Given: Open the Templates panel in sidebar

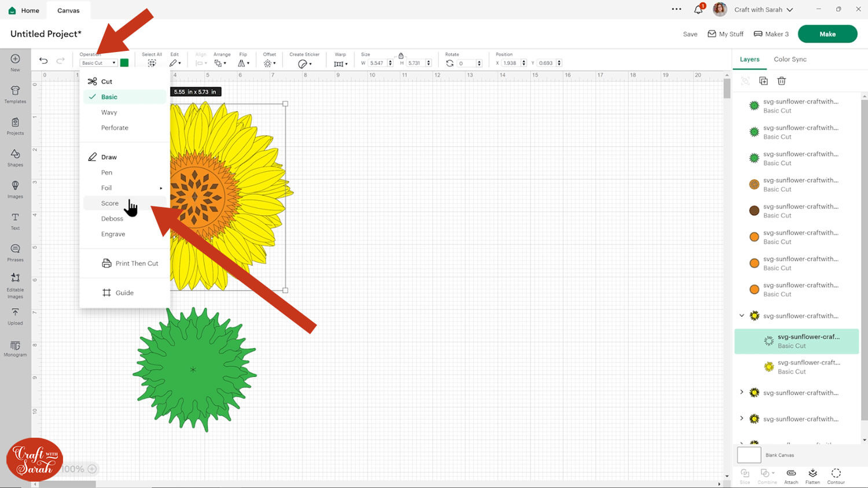Looking at the screenshot, I should pos(15,94).
